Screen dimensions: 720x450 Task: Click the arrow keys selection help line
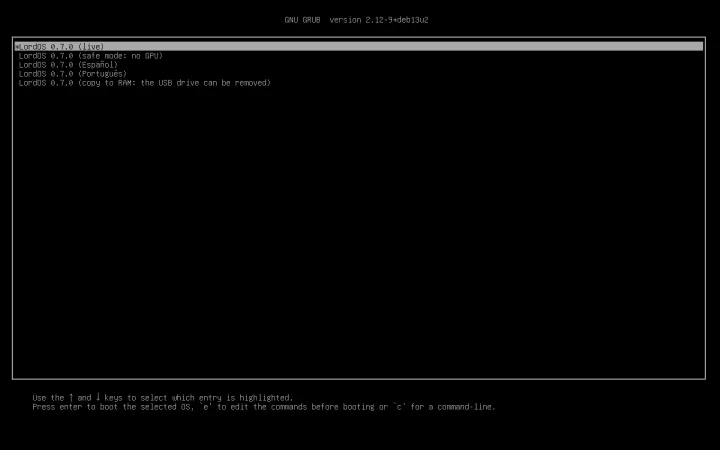click(x=163, y=398)
